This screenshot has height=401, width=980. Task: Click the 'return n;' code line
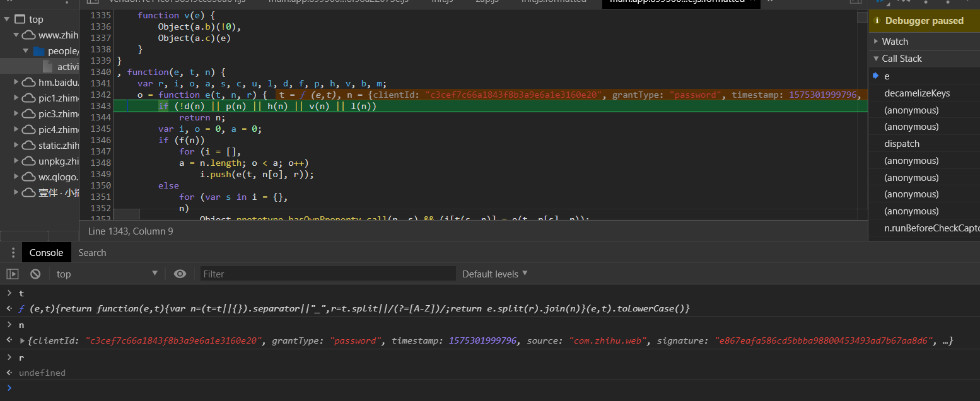[x=202, y=117]
